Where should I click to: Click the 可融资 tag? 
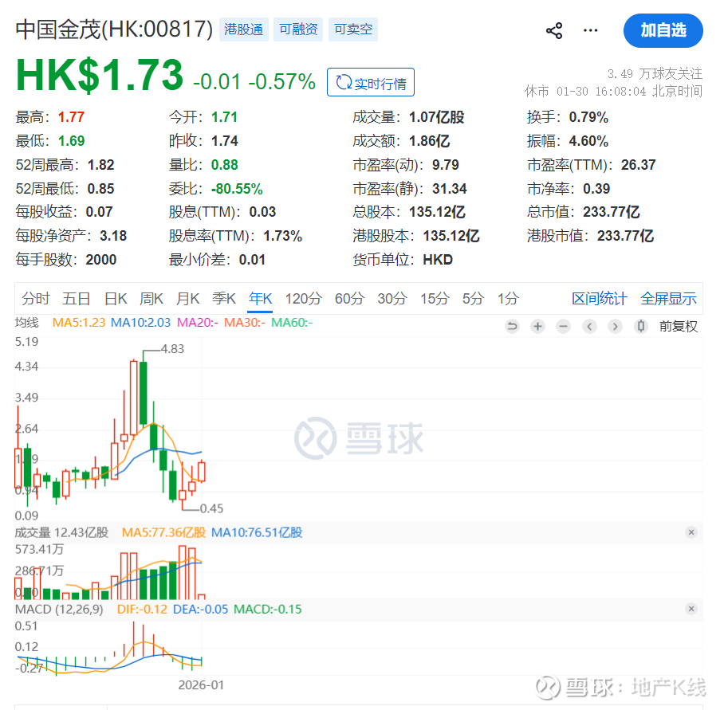[x=298, y=29]
